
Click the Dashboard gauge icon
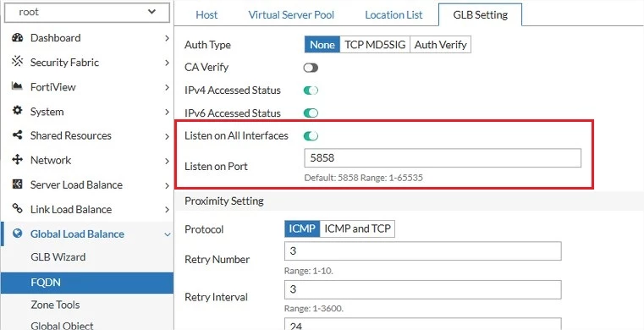17,38
